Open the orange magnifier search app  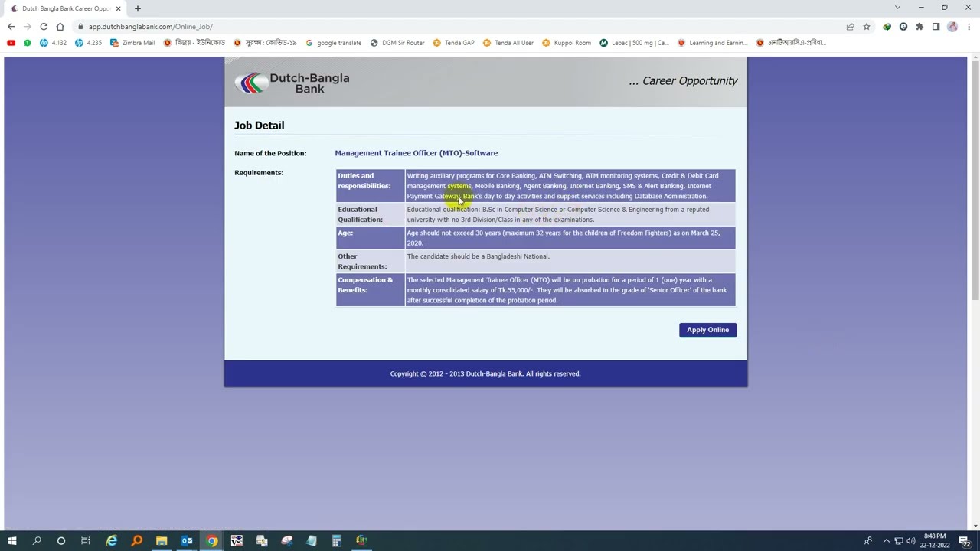pyautogui.click(x=137, y=541)
